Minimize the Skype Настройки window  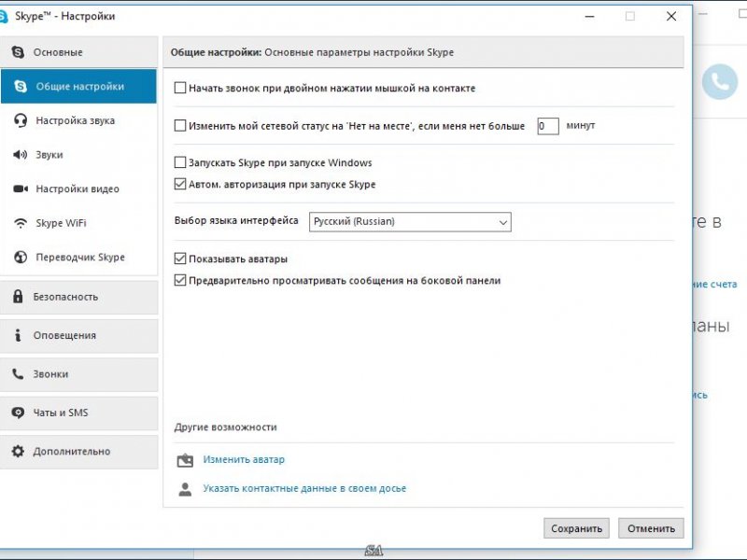coord(590,16)
